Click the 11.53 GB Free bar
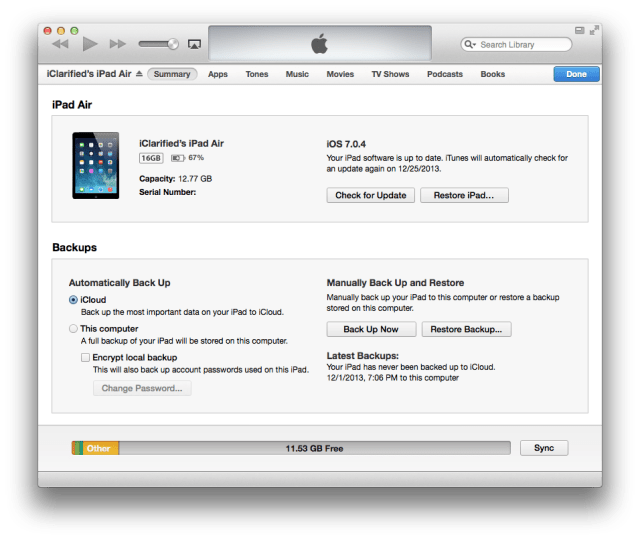640x540 pixels. pos(314,448)
